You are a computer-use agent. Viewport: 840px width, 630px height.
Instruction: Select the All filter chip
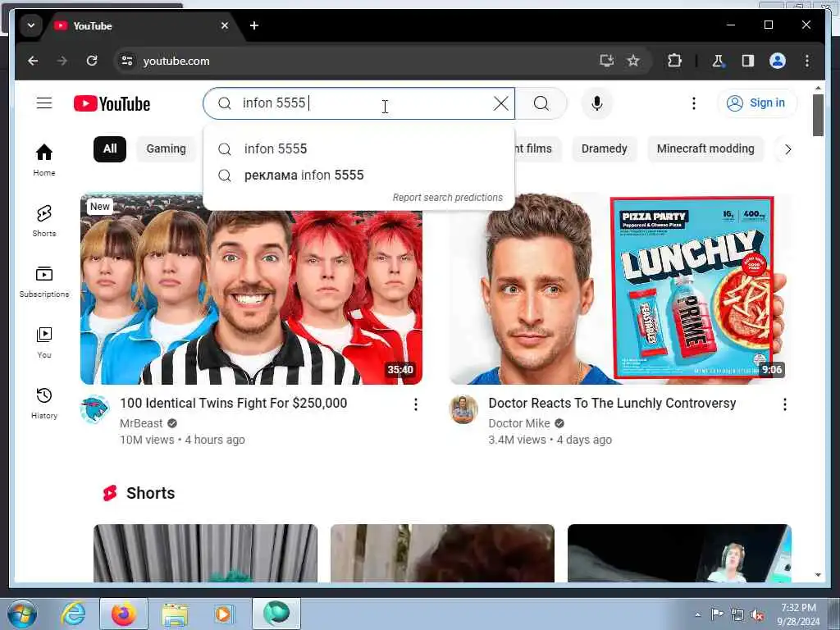(x=110, y=149)
